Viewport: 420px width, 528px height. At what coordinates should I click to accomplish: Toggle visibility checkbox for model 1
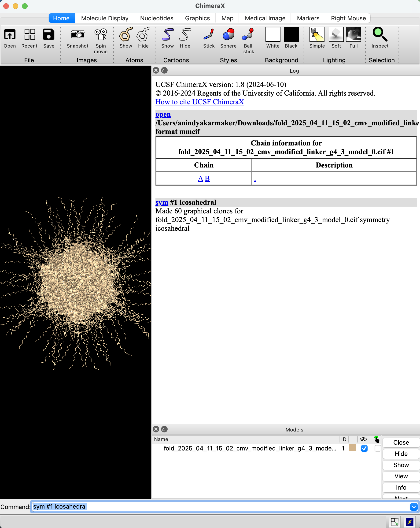[364, 448]
